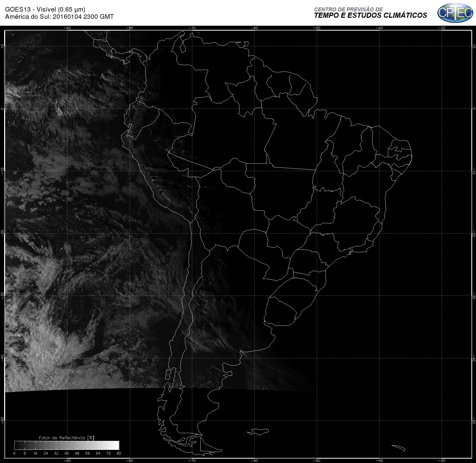The height and width of the screenshot is (463, 476).
Task: Click the -80 longitude label on top axis
Action: (x=130, y=28)
